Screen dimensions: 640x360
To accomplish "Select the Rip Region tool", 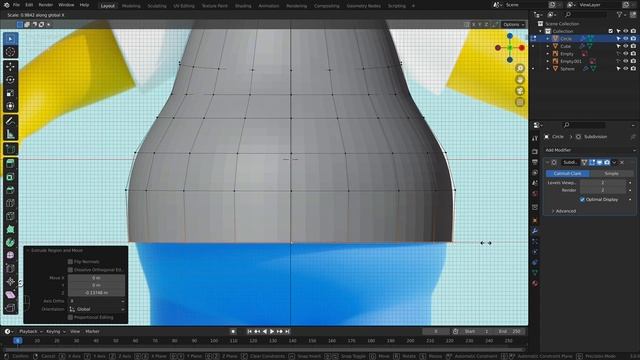I will click(x=10, y=308).
